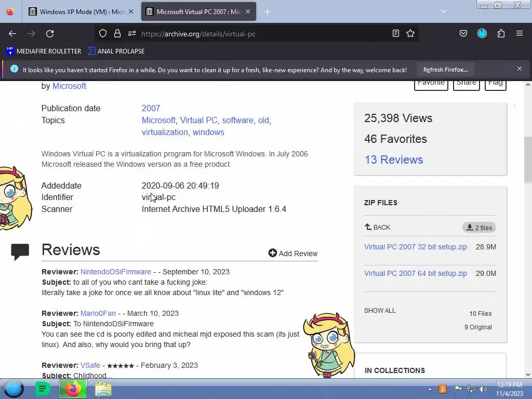532x399 pixels.
Task: Download all with the 2 files button
Action: (479, 228)
